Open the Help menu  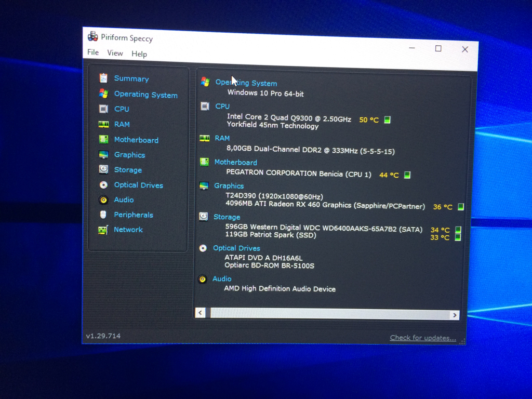[139, 54]
